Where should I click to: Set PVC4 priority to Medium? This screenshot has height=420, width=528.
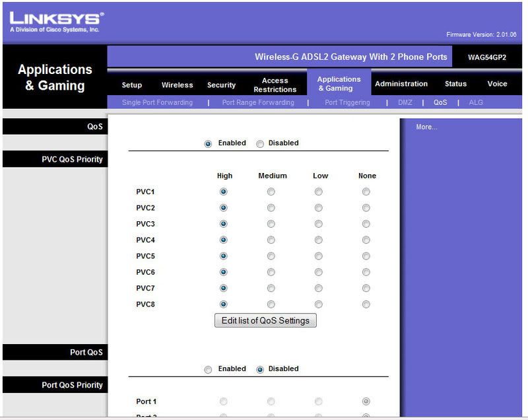271,240
